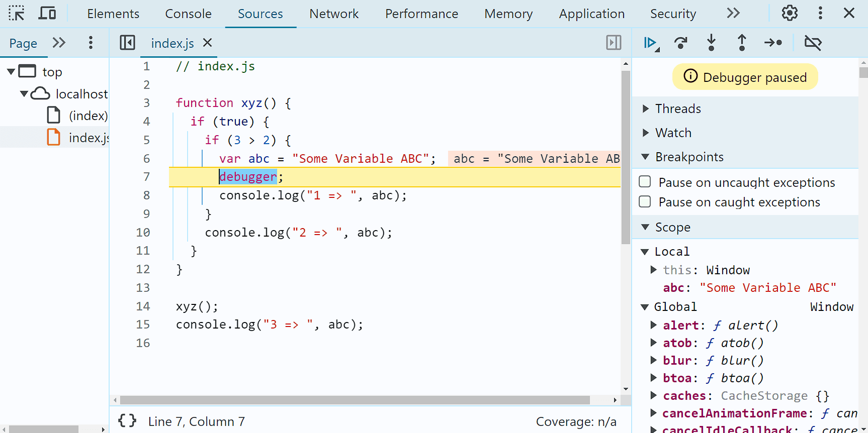The width and height of the screenshot is (868, 433).
Task: Step into next function call
Action: click(711, 43)
